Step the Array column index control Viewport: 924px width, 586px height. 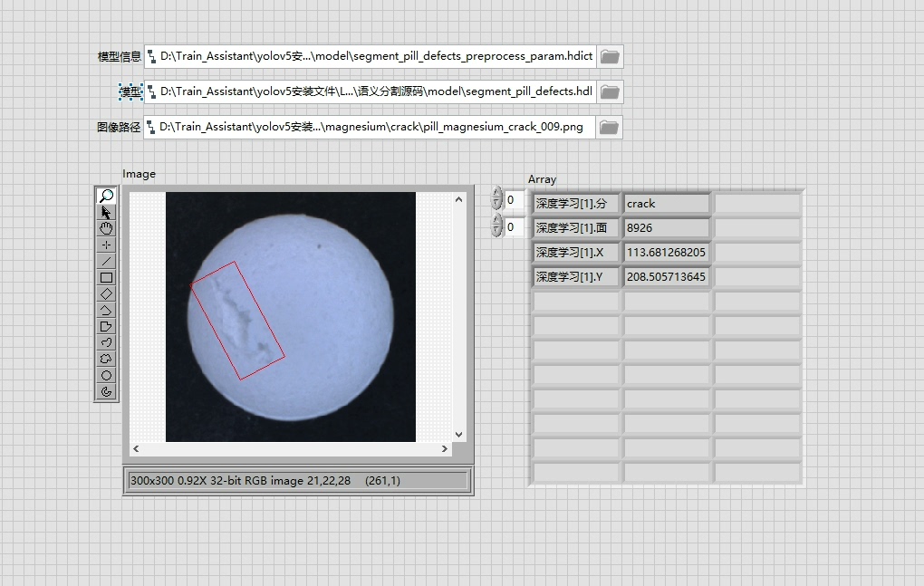click(496, 226)
